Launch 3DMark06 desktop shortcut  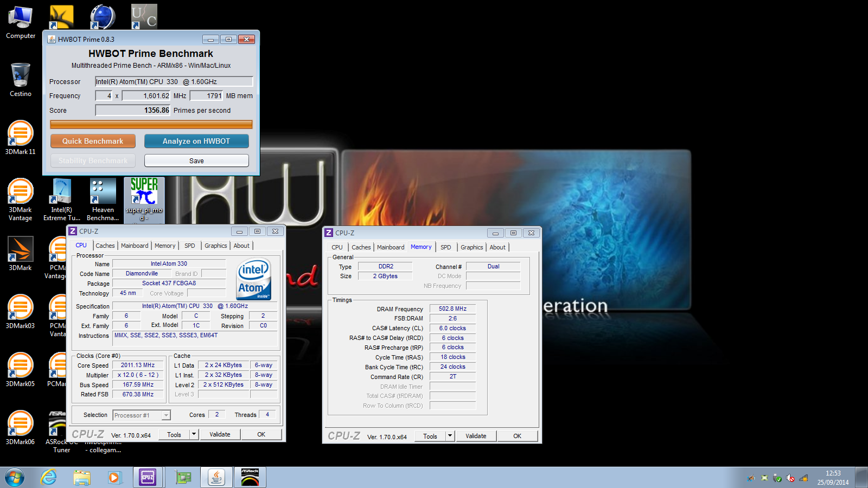(x=21, y=428)
